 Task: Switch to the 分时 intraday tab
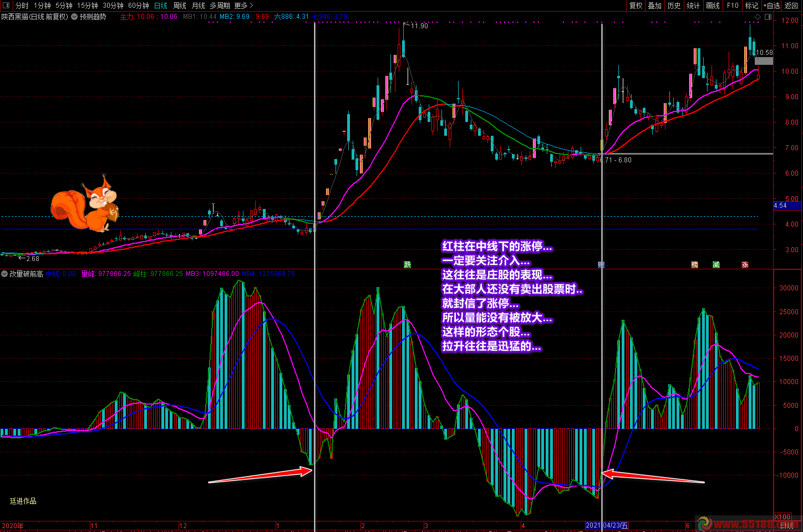(x=22, y=6)
